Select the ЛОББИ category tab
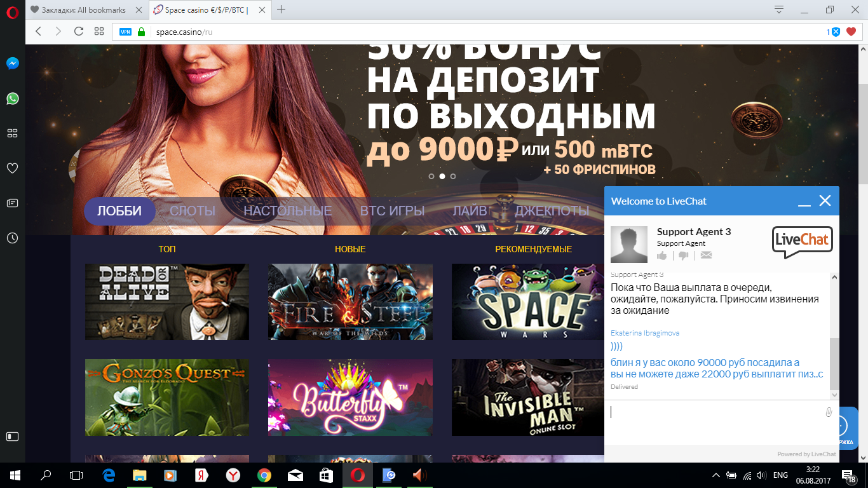Screen dimensions: 868x488 [x=119, y=211]
